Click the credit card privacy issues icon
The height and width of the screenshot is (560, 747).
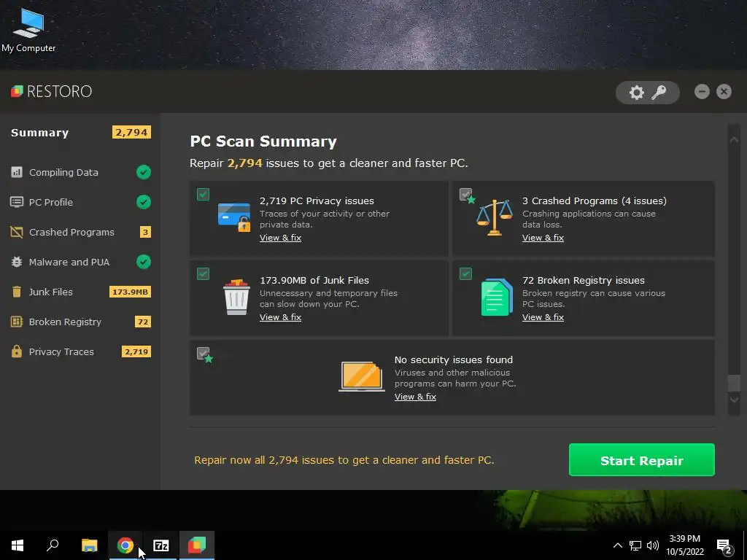tap(234, 217)
